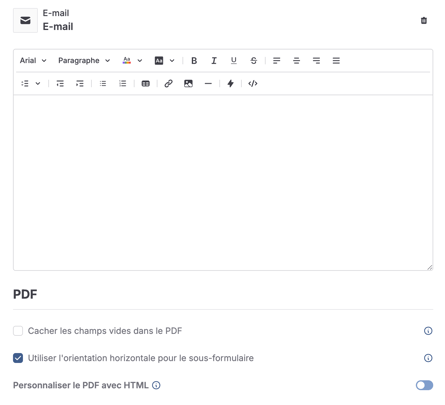Viewport: 445px width, 405px height.
Task: Open the Paragraphe style dropdown
Action: click(84, 61)
